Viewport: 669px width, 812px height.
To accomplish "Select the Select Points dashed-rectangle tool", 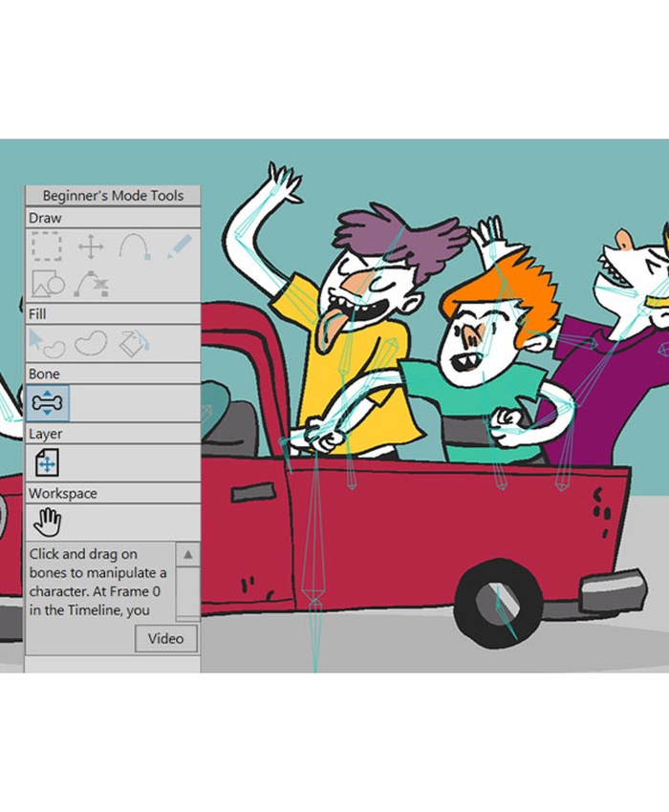I will tap(46, 248).
